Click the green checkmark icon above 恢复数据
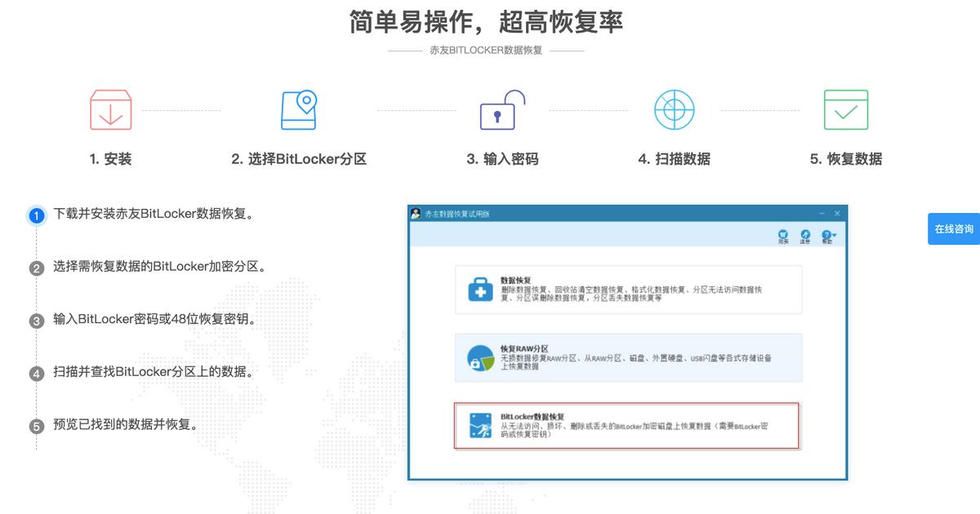This screenshot has width=980, height=514. point(847,109)
